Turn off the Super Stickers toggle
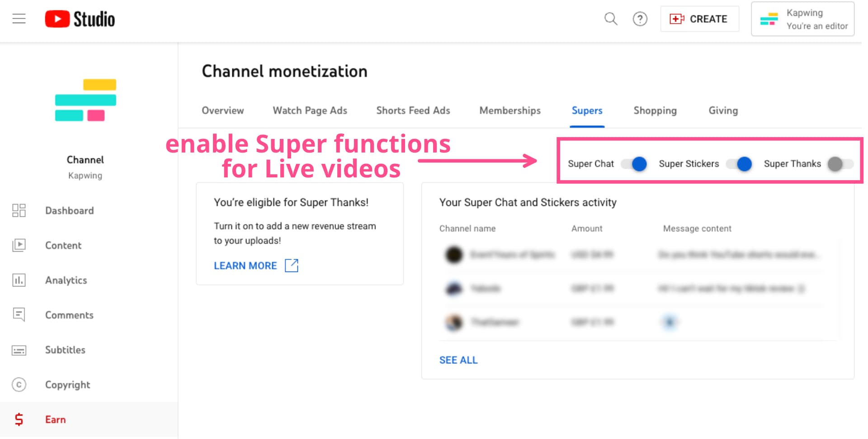The image size is (868, 439). (739, 164)
